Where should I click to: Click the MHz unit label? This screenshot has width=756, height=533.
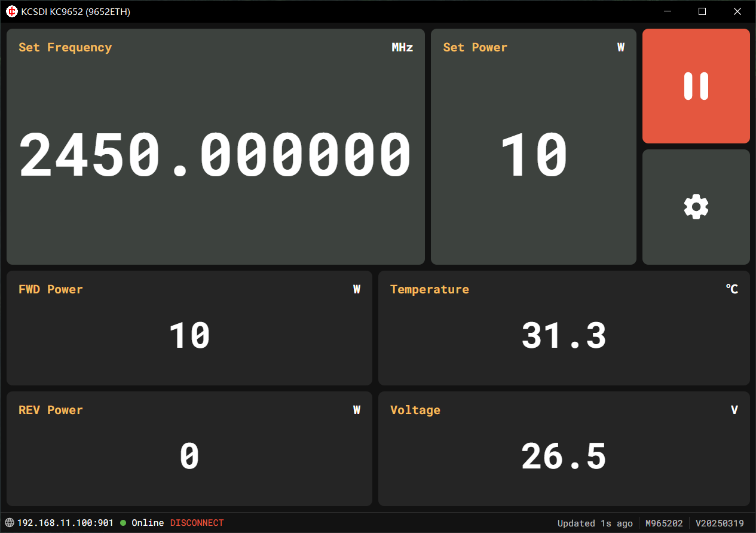point(402,48)
